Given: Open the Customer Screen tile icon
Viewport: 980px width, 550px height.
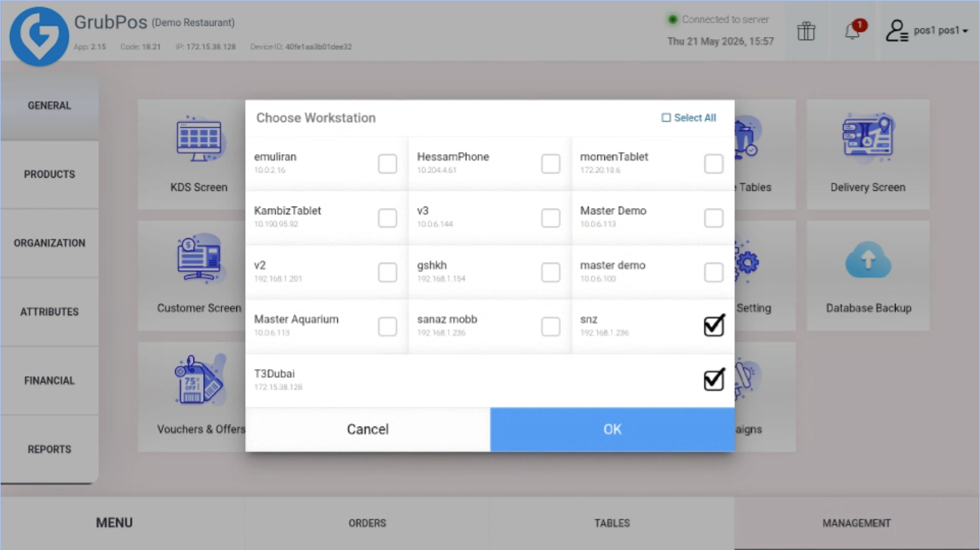Looking at the screenshot, I should point(199,259).
